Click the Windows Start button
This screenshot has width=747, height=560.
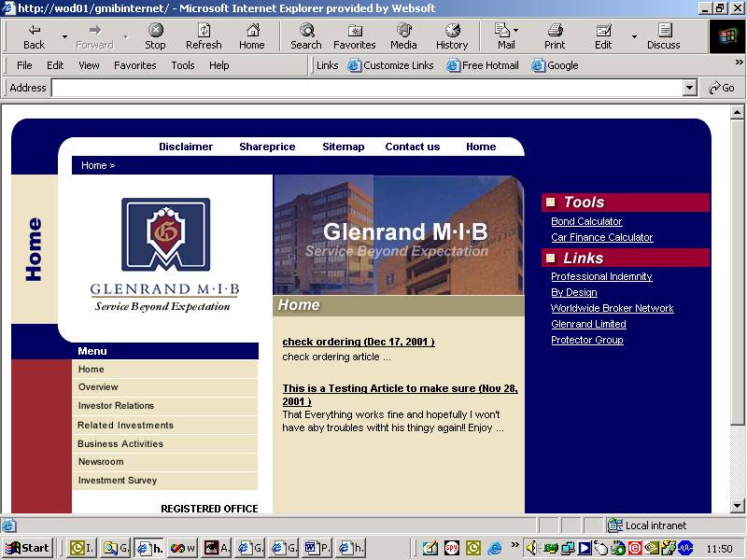pos(28,548)
